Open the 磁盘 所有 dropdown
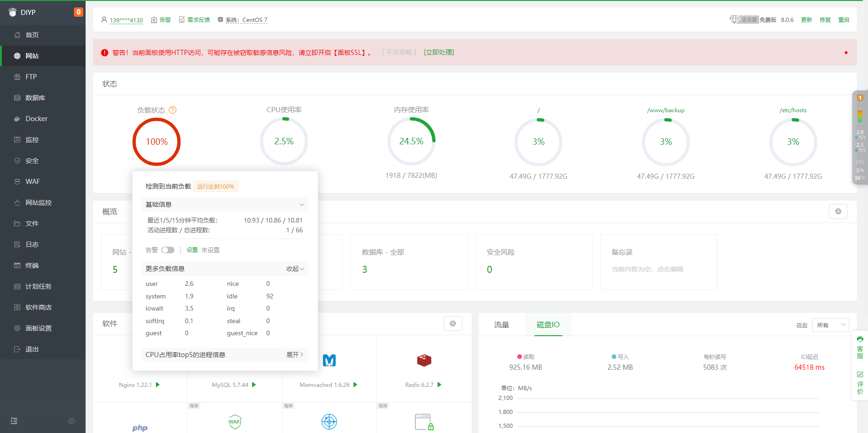Image resolution: width=868 pixels, height=433 pixels. (x=831, y=325)
